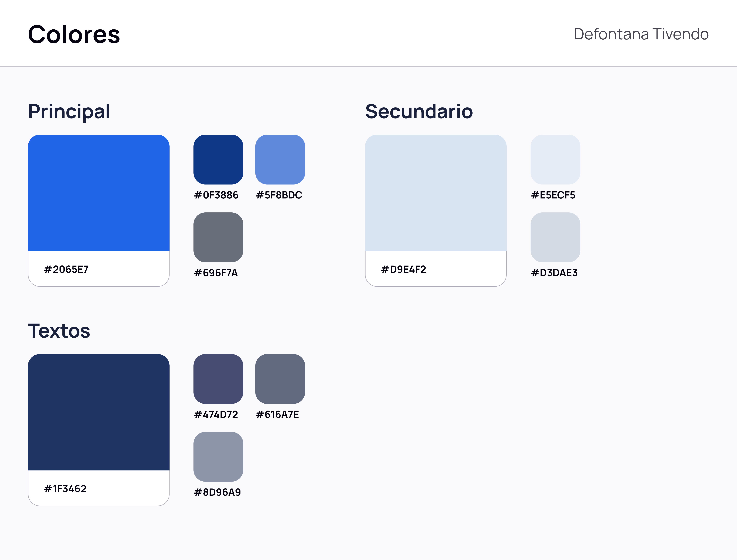Click the #474D72 muted indigo swatch
This screenshot has height=560, width=737.
coord(218,379)
